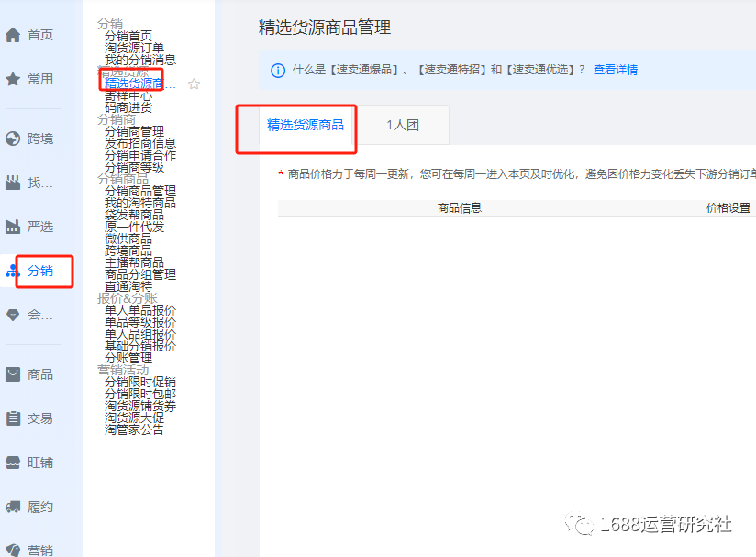
Task: Open 寄样中心
Action: (x=128, y=95)
